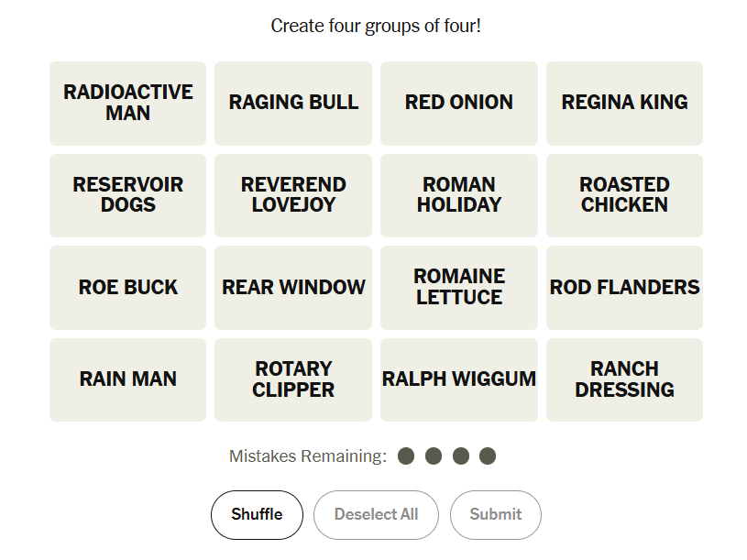747x560 pixels.
Task: Select the ROMAN HOLIDAY tile
Action: coord(459,195)
